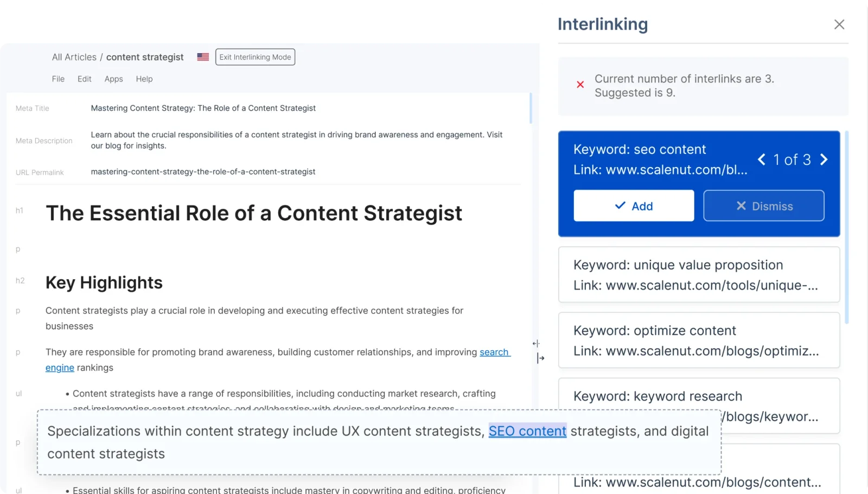Close the Interlinking panel with the X icon

839,24
